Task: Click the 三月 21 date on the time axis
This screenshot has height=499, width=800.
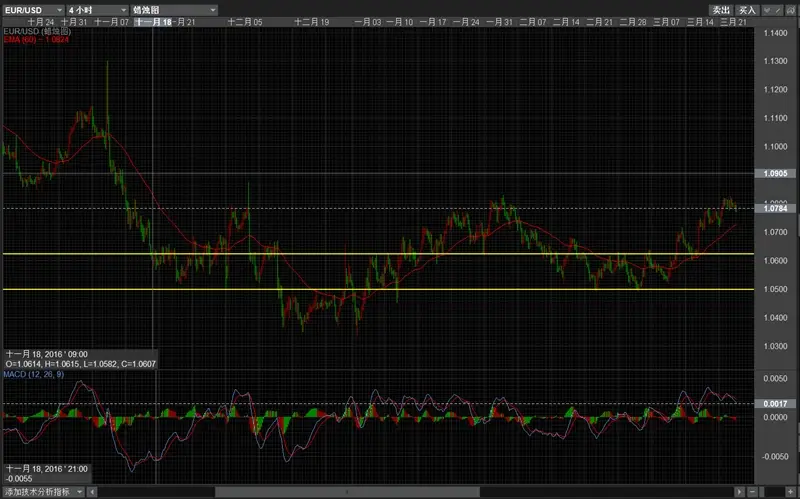Action: coord(733,22)
